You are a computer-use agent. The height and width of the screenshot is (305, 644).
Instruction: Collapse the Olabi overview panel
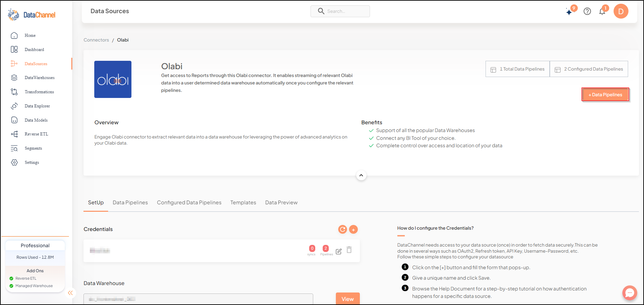point(361,175)
